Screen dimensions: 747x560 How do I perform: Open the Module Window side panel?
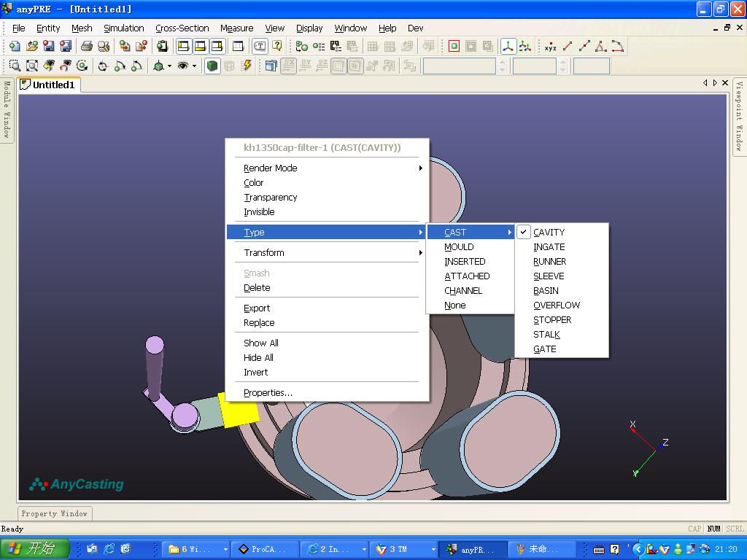coord(7,109)
